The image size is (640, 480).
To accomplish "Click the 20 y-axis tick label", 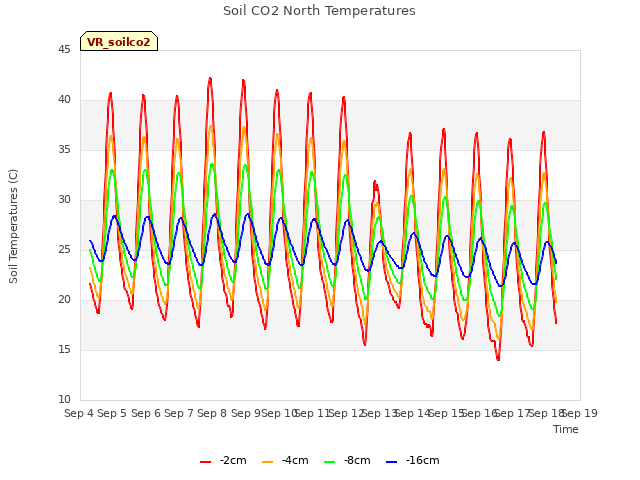I will 64,300.
